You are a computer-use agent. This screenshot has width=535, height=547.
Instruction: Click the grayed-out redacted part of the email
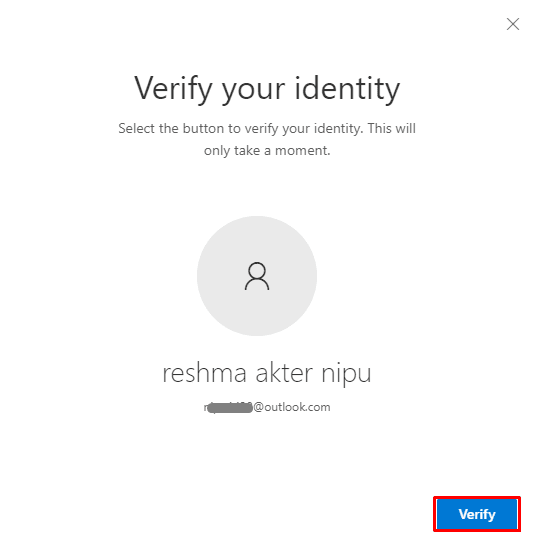228,407
